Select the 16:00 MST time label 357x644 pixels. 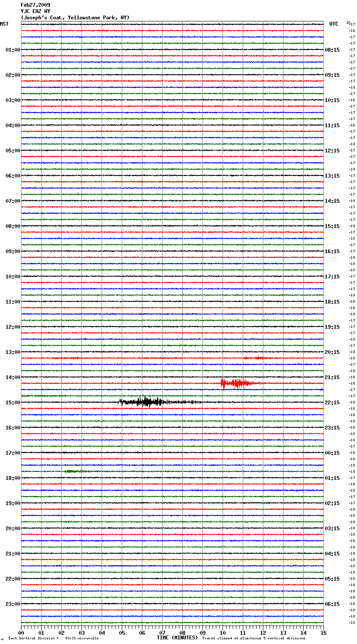[x=13, y=428]
